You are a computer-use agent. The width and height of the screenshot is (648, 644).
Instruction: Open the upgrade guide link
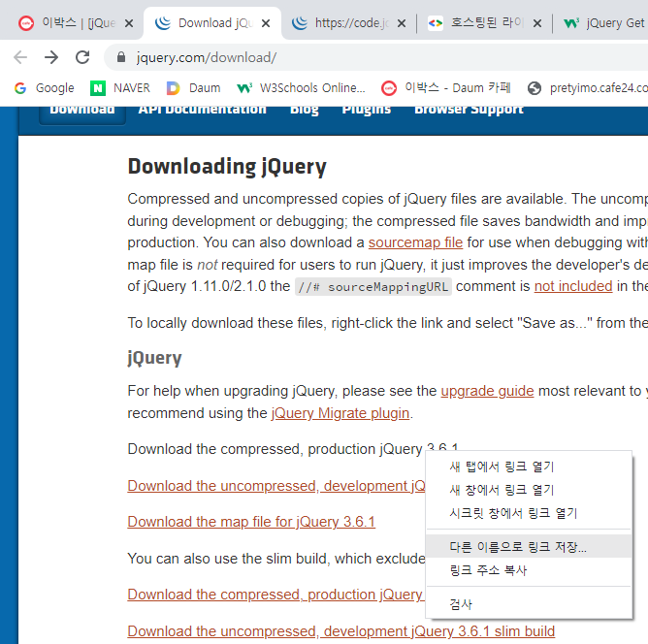487,391
